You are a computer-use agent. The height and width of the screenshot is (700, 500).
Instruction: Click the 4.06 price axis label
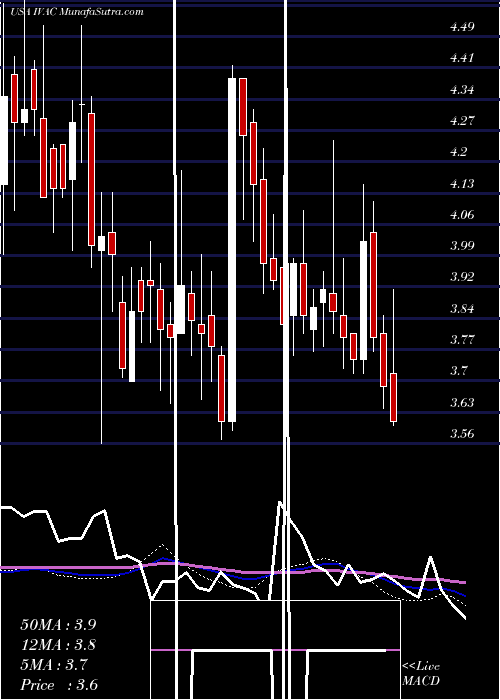click(462, 215)
